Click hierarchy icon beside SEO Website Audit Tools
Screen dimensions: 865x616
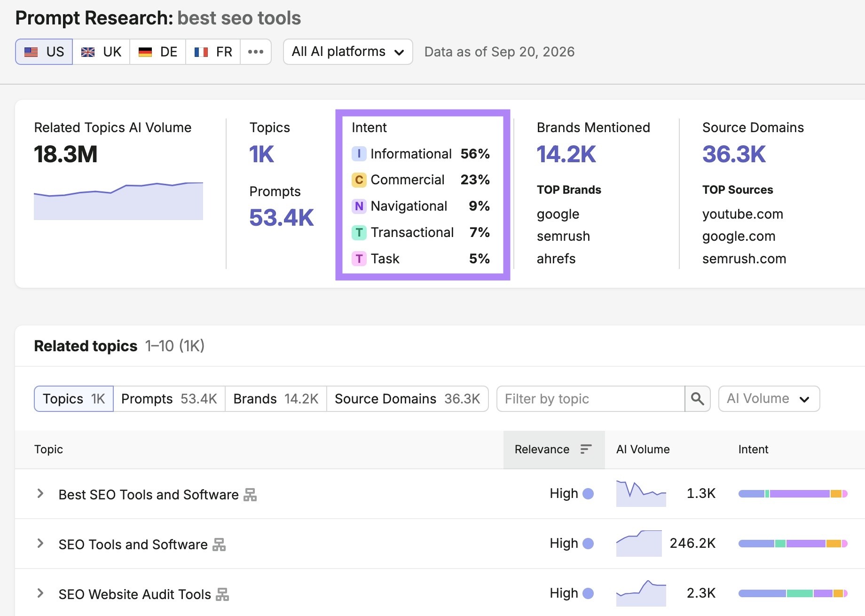coord(222,594)
